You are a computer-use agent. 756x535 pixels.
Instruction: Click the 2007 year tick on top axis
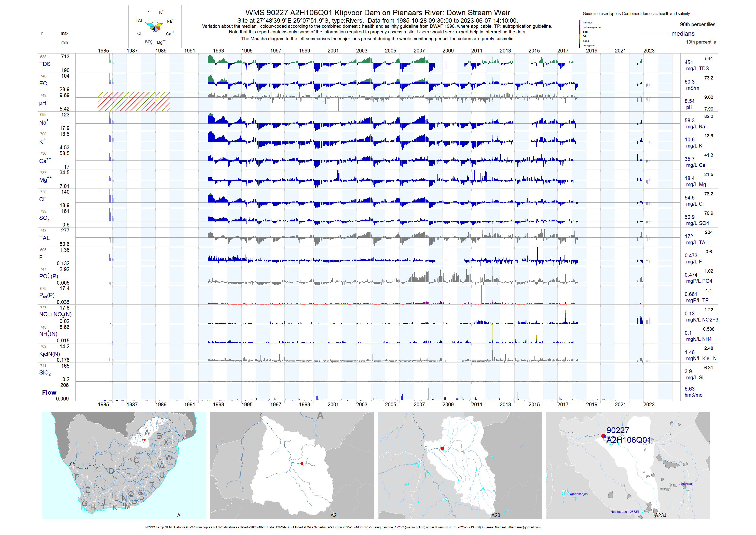point(419,51)
